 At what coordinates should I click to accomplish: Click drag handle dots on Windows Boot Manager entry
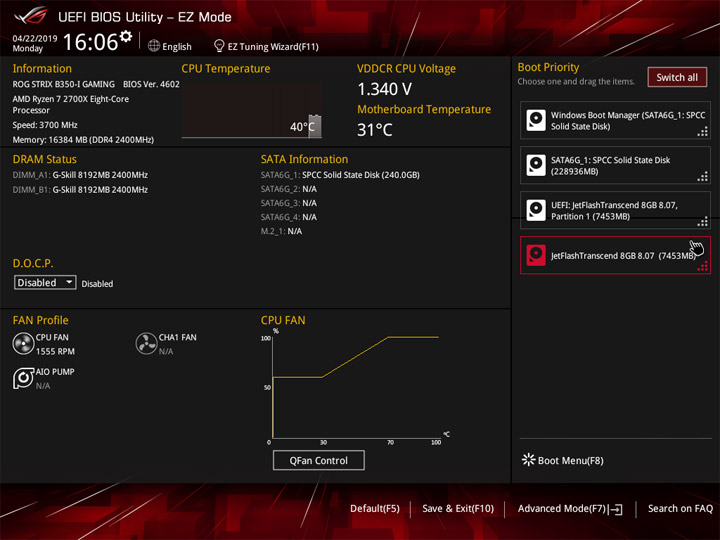click(703, 133)
